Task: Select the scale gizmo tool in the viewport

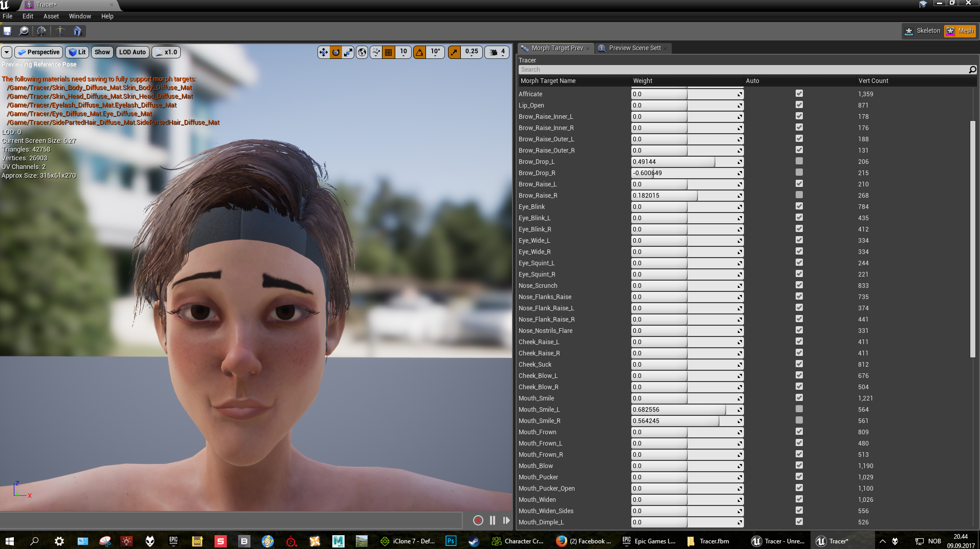Action: [348, 52]
